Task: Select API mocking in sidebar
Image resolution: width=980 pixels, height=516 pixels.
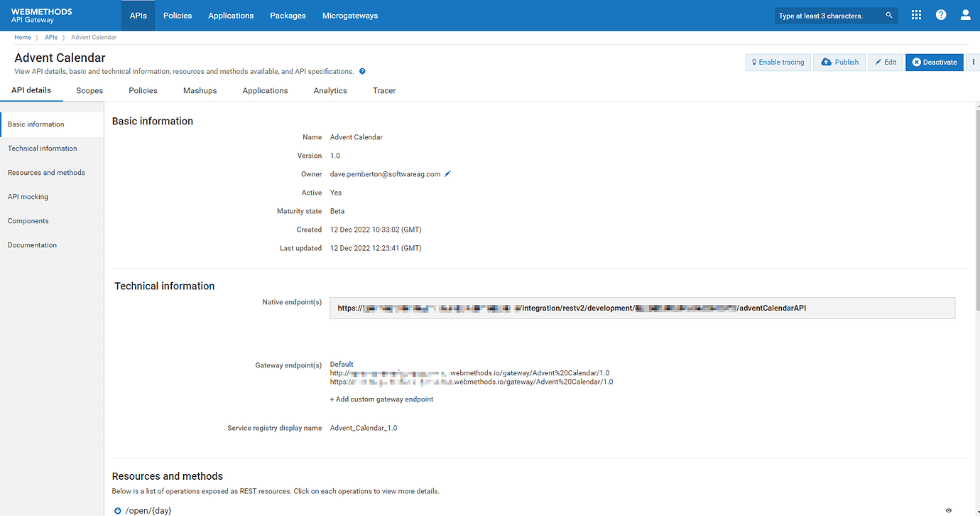Action: (52, 197)
